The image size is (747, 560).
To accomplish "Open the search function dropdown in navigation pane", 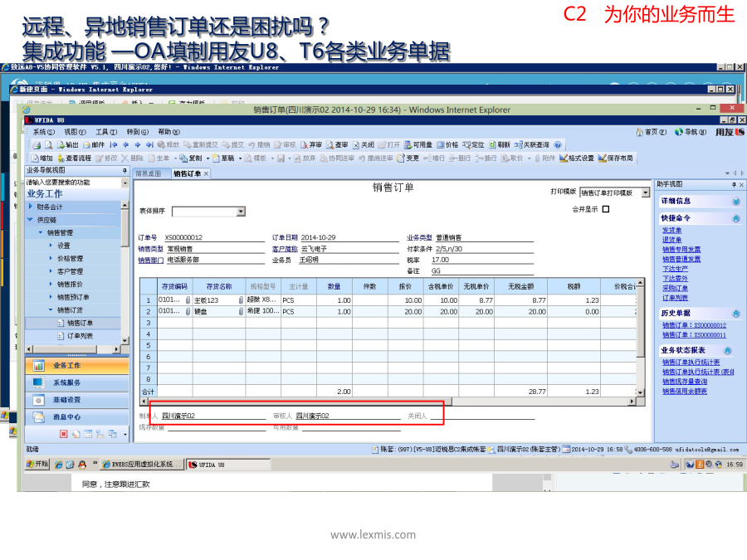I will (x=124, y=183).
